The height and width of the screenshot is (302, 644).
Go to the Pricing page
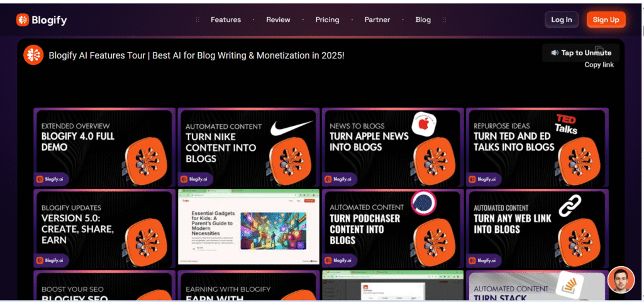click(327, 20)
